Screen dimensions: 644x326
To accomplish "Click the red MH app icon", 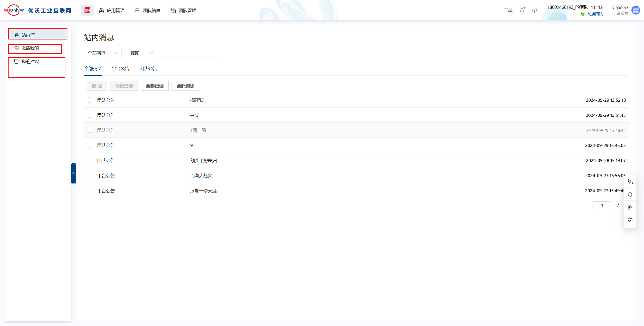I will 87,10.
